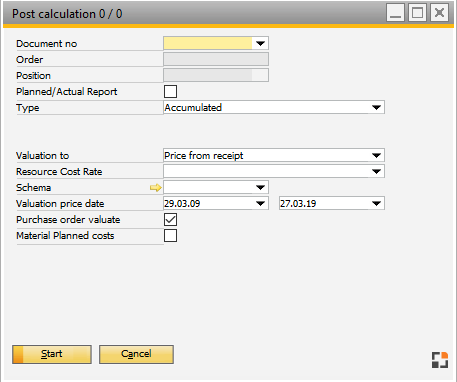Image resolution: width=457 pixels, height=382 pixels.
Task: Enable the Planned/Actual Report checkbox
Action: point(170,91)
